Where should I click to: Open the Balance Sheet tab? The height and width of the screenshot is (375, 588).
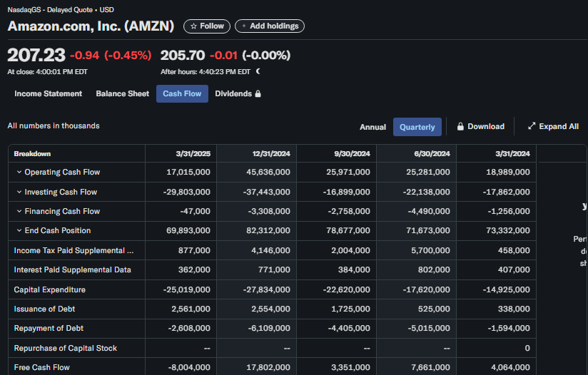(x=122, y=93)
